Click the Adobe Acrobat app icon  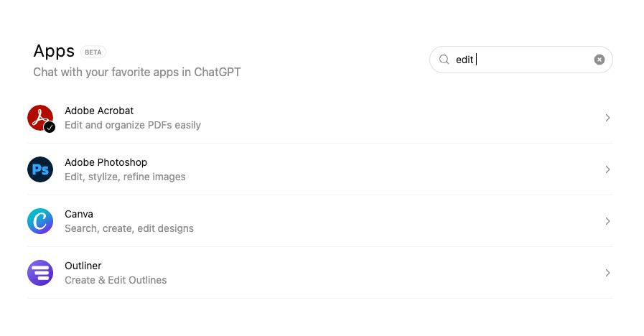point(39,117)
